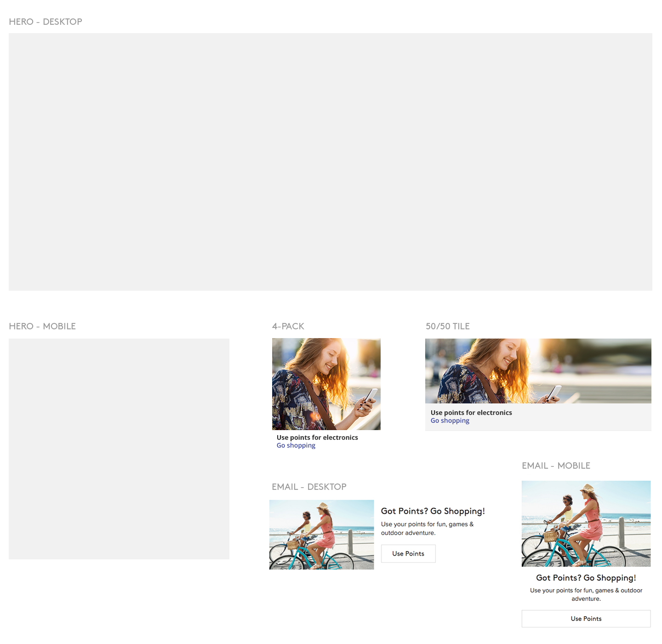Click 'Got Points? Go Shopping!' headline in Email Mobile
Screen dimensions: 662x644
586,578
